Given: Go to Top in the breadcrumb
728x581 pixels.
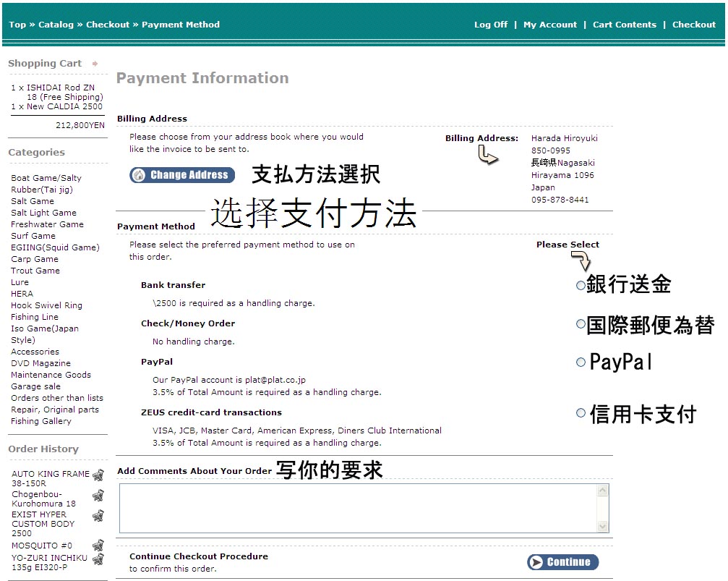Looking at the screenshot, I should 17,25.
